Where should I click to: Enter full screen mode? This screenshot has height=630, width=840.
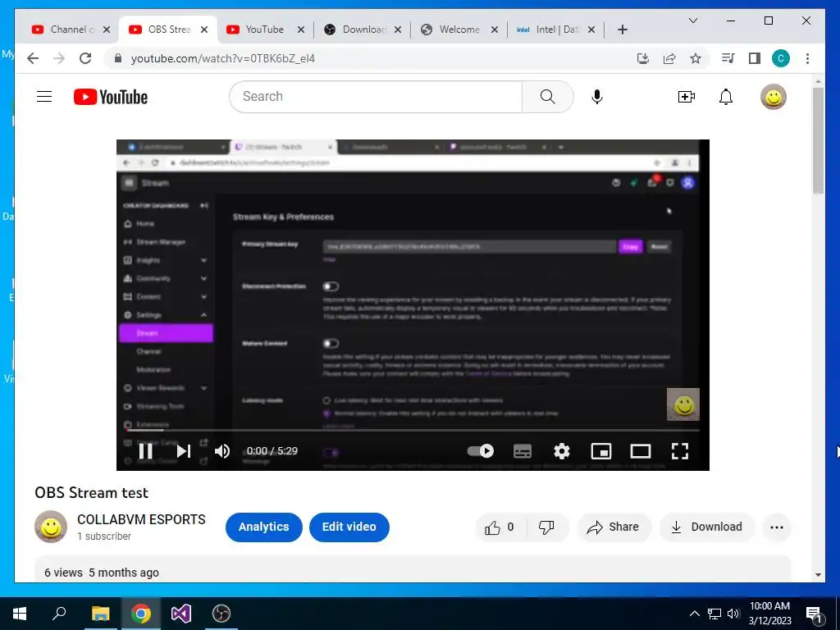click(680, 451)
